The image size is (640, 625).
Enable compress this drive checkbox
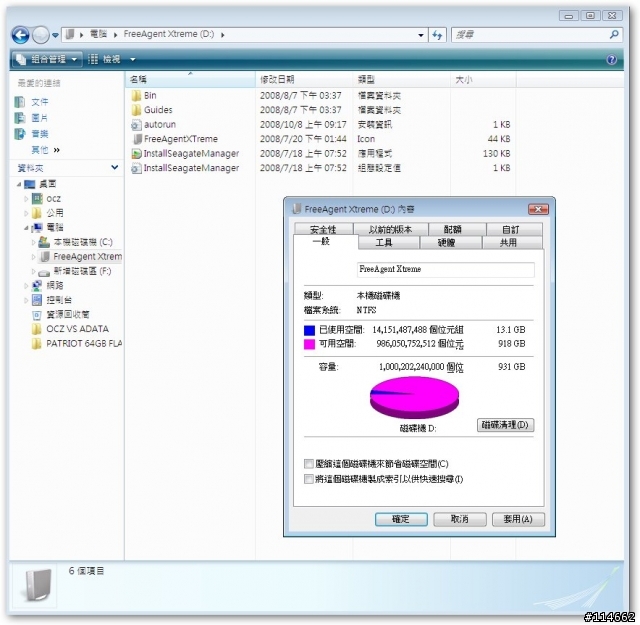[x=309, y=464]
